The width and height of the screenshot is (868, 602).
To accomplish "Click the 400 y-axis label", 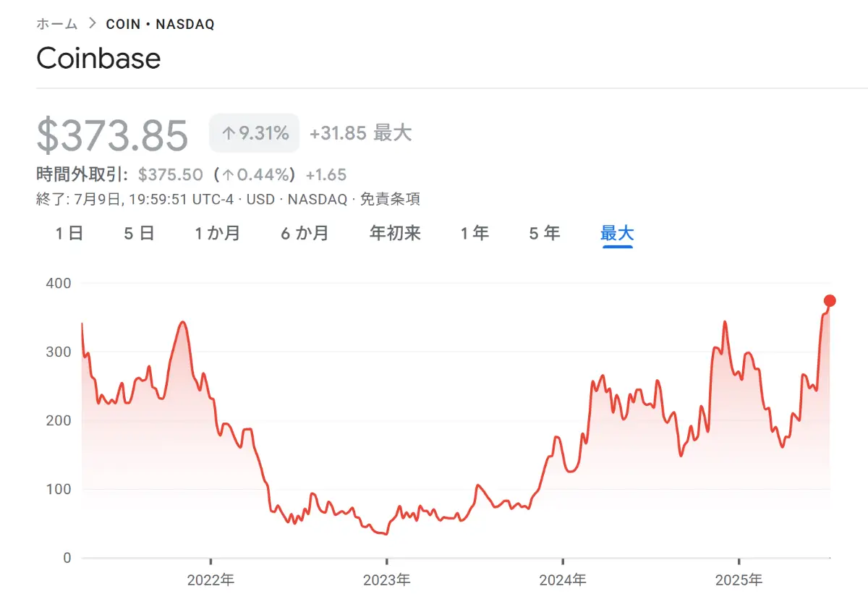I will pyautogui.click(x=59, y=283).
